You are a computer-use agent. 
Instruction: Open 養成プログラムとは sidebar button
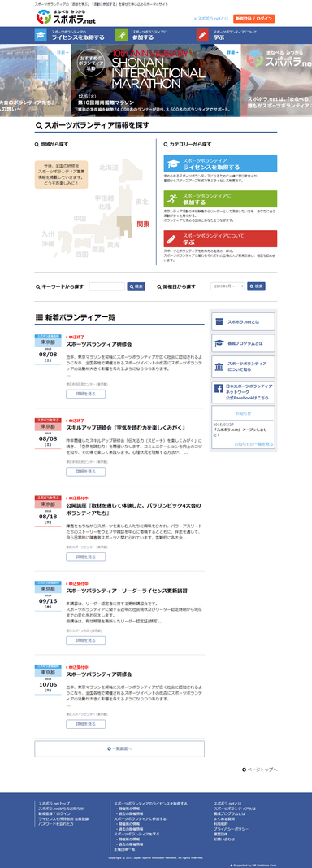click(x=243, y=343)
